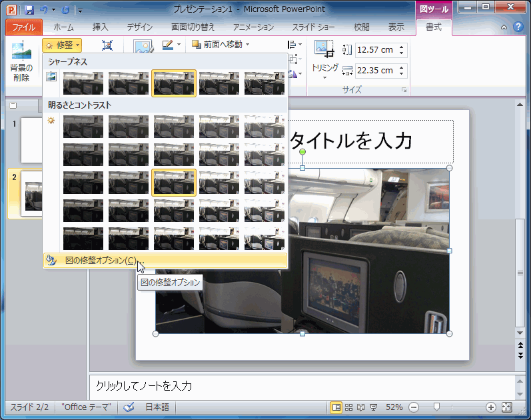531x420 pixels.
Task: Click 日本語 language indicator in status bar
Action: click(x=157, y=407)
